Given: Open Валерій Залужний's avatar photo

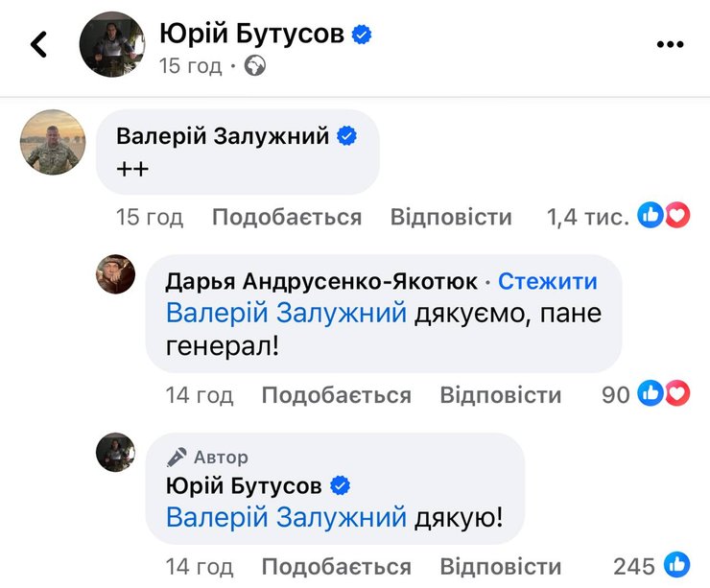Looking at the screenshot, I should 53,142.
